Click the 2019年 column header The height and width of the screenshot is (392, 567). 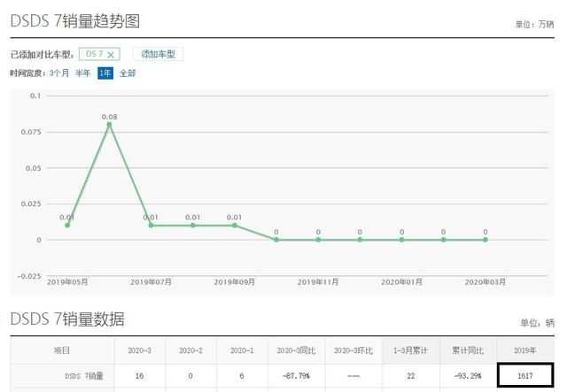525,350
